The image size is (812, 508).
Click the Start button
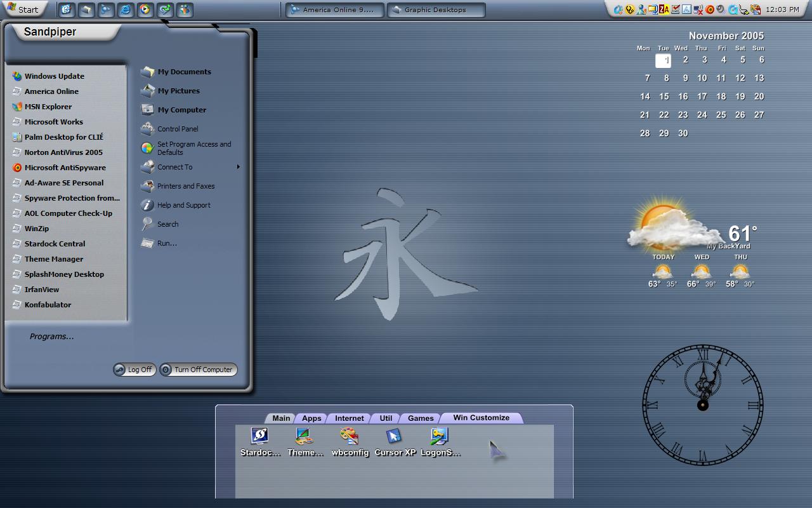[23, 9]
